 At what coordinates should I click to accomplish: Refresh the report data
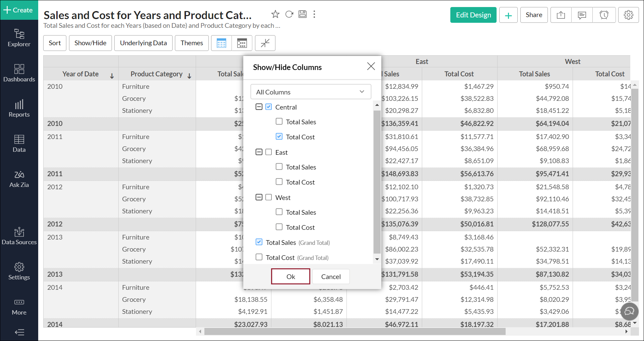[x=289, y=14]
